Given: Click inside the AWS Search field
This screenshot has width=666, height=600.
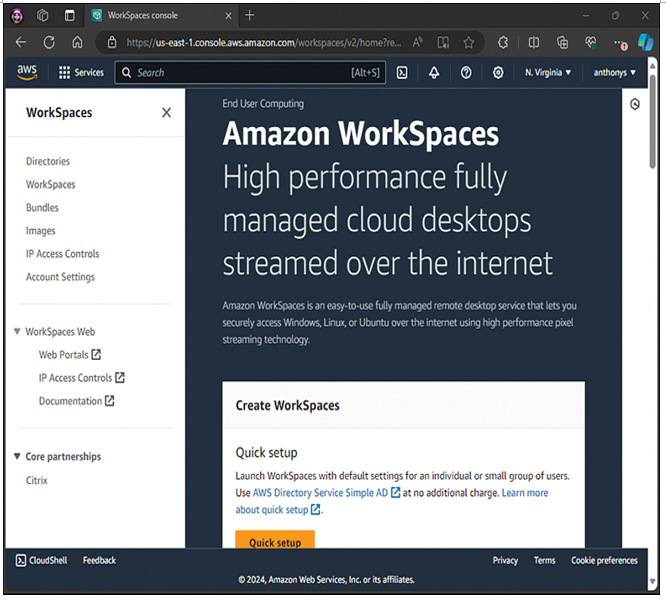Looking at the screenshot, I should tap(250, 73).
